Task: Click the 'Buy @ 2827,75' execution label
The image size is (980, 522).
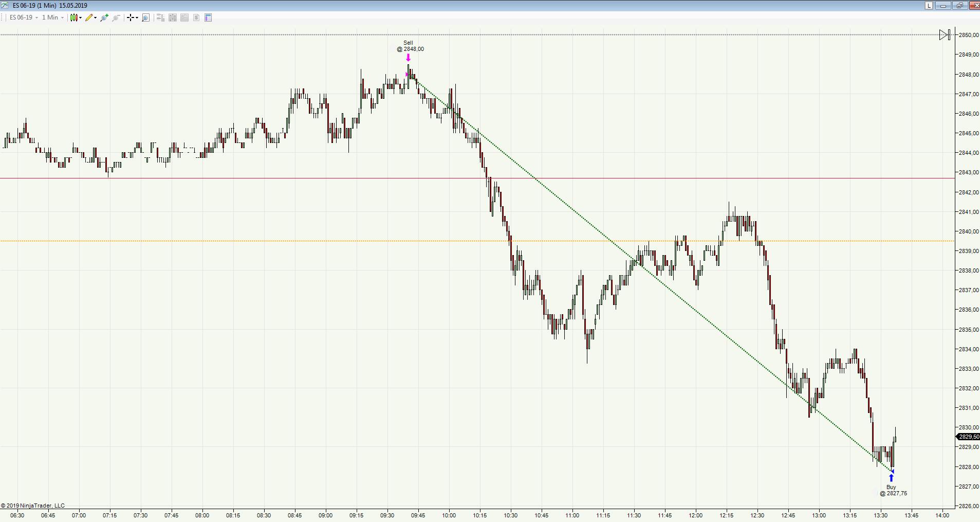Action: click(x=893, y=490)
